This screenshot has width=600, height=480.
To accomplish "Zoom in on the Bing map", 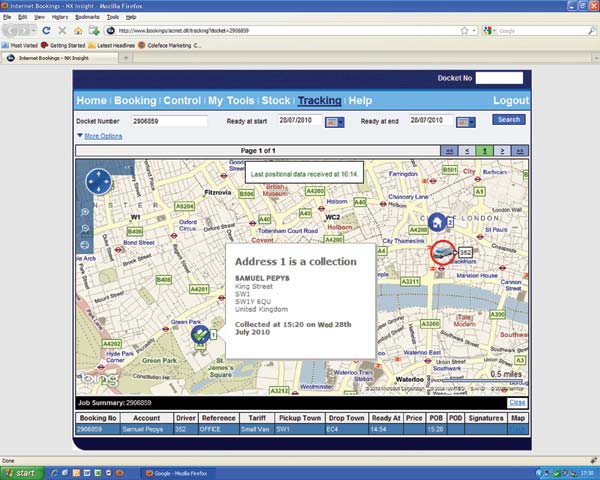I will 85,212.
